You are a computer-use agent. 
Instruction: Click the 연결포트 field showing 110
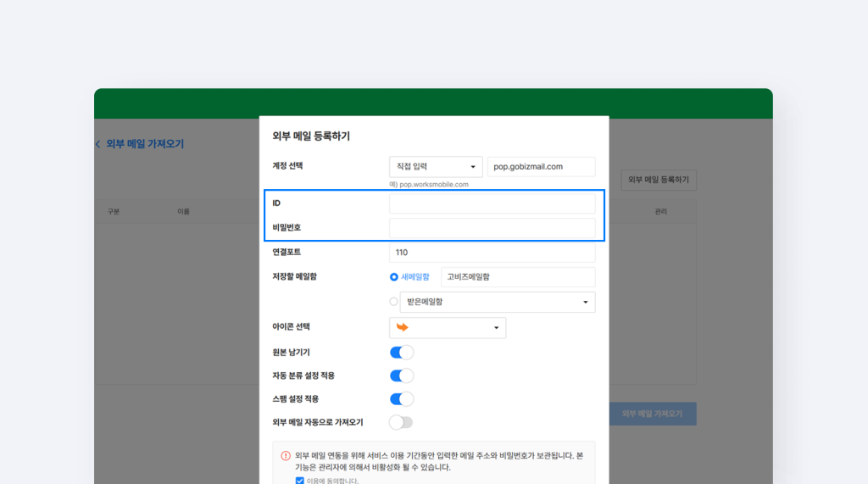[x=492, y=253]
